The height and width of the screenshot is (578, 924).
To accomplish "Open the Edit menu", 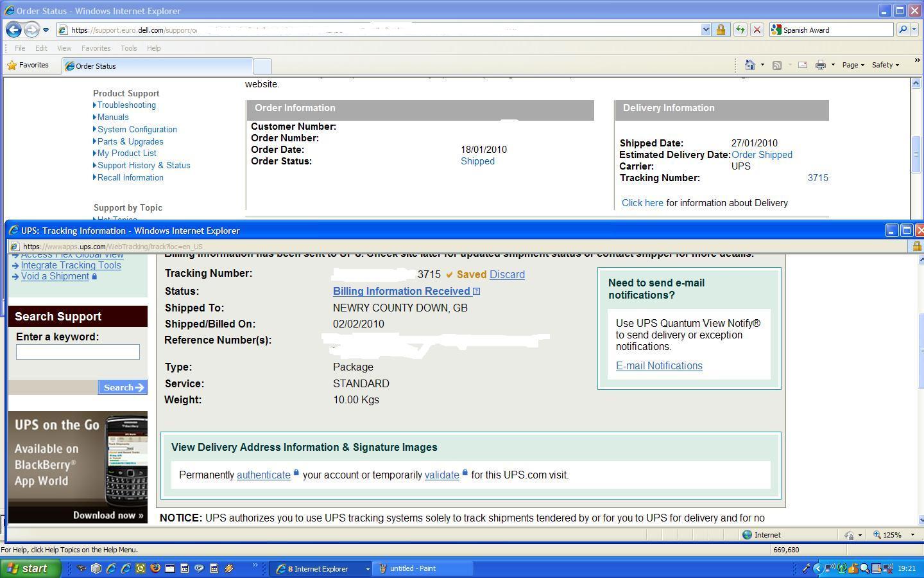I will pos(41,48).
